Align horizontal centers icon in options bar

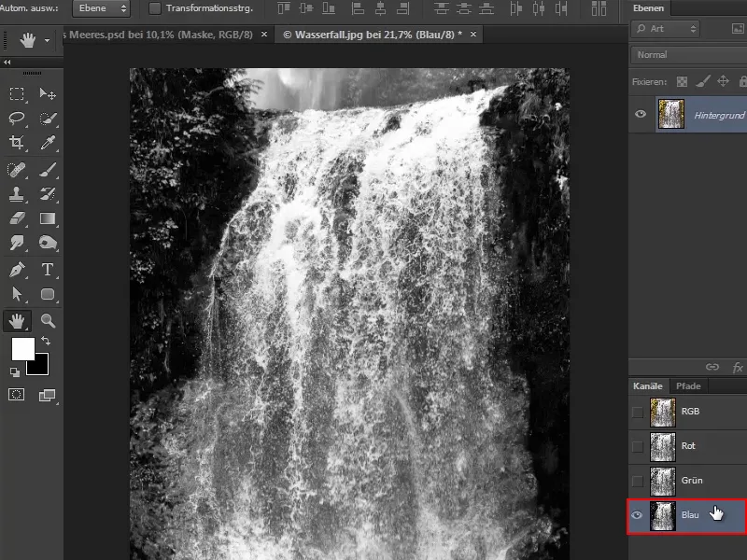coord(380,8)
